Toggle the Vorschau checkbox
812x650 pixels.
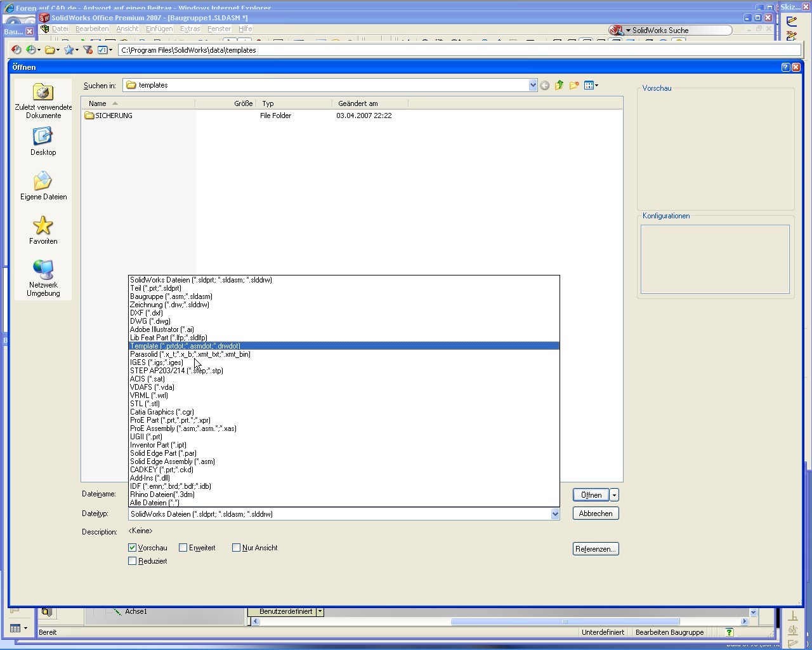pyautogui.click(x=133, y=548)
